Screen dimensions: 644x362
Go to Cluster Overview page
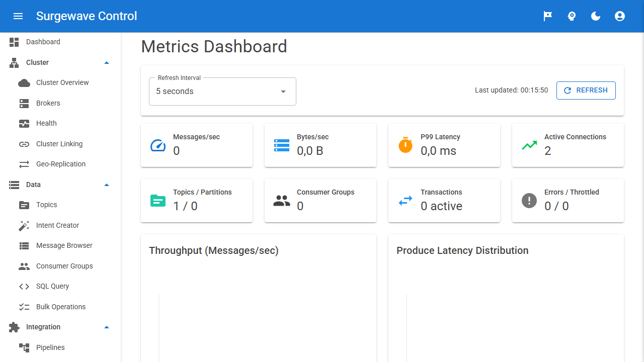click(x=60, y=83)
